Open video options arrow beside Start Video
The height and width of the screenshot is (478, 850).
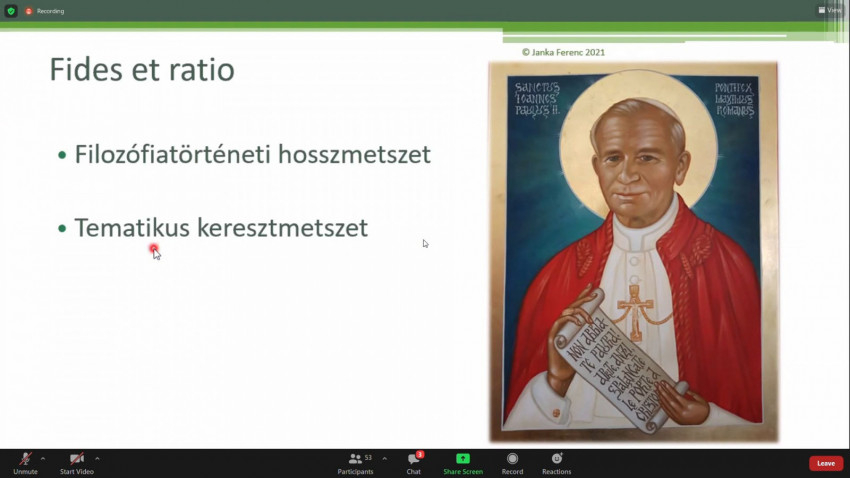97,458
